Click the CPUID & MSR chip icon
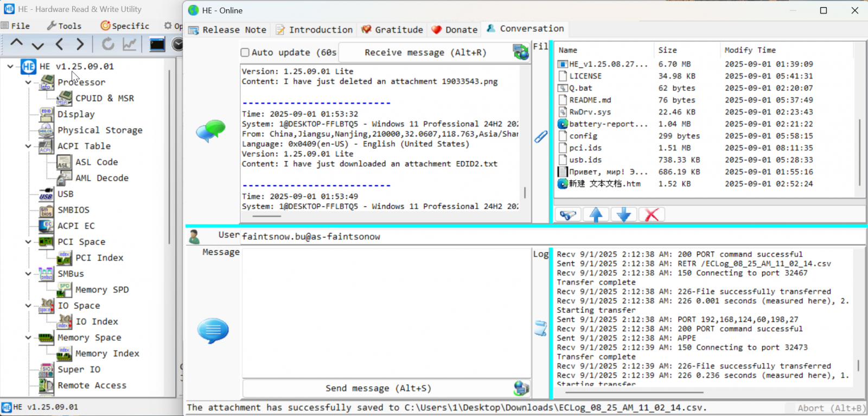Screen dimensions: 868x416 [x=65, y=98]
